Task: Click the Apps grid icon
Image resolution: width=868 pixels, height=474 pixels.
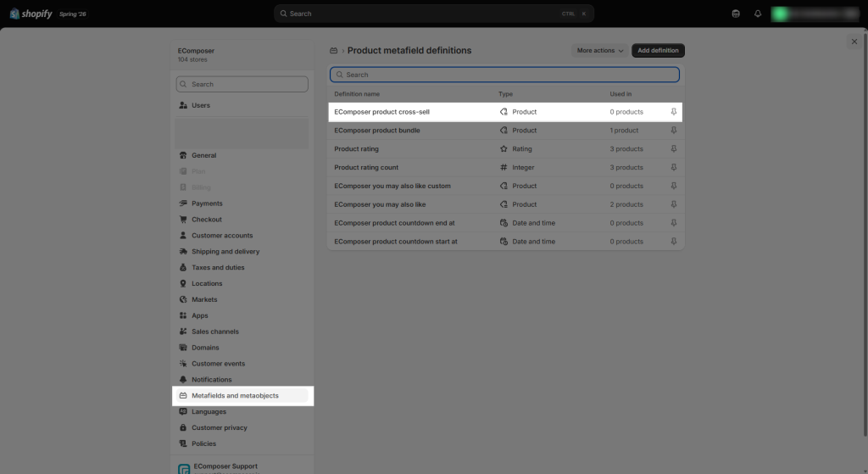Action: tap(183, 315)
